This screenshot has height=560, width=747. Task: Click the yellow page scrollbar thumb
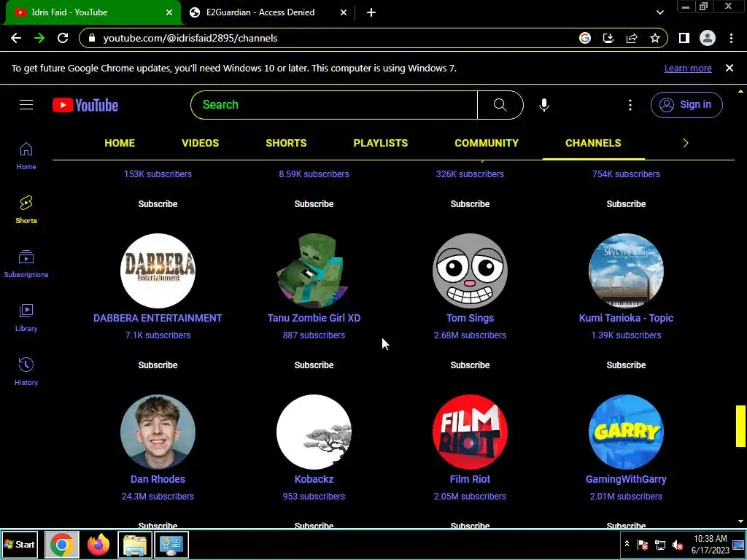pyautogui.click(x=740, y=426)
